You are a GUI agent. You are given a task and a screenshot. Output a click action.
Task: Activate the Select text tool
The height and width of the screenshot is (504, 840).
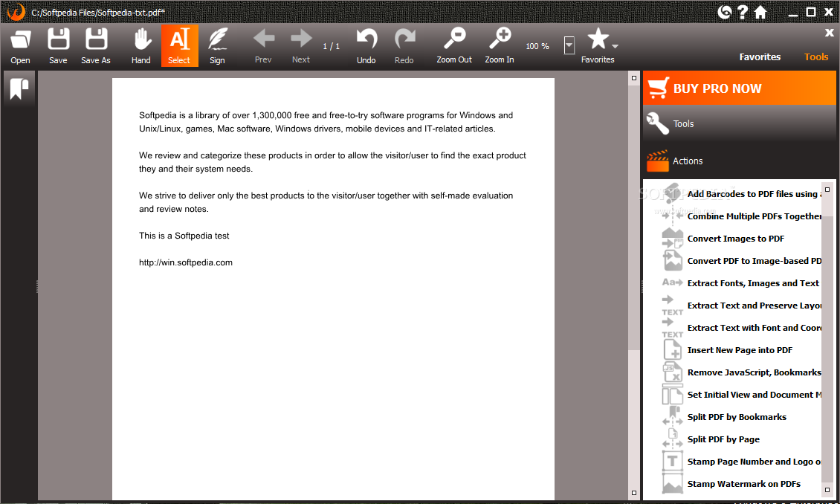point(179,46)
